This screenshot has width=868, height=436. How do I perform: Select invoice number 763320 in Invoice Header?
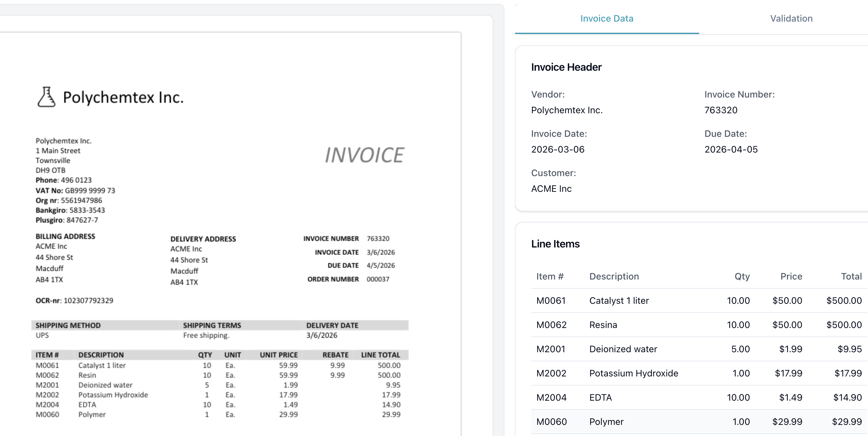pos(721,110)
